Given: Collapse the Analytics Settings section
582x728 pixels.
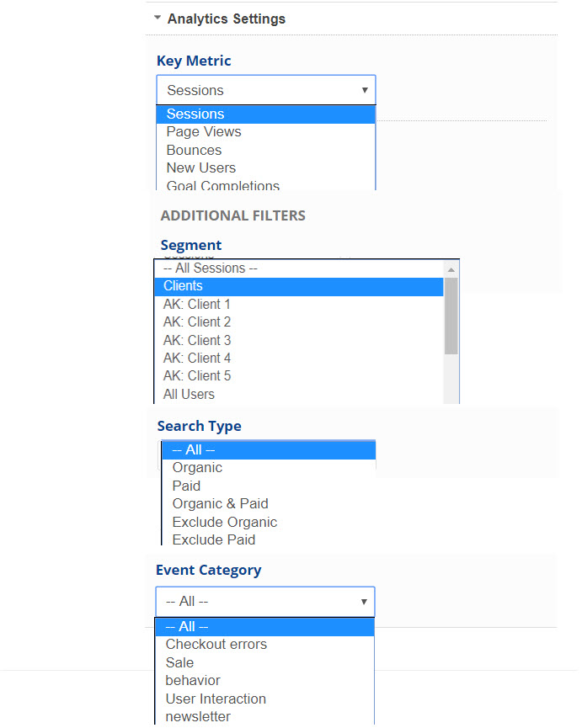Looking at the screenshot, I should coord(158,19).
